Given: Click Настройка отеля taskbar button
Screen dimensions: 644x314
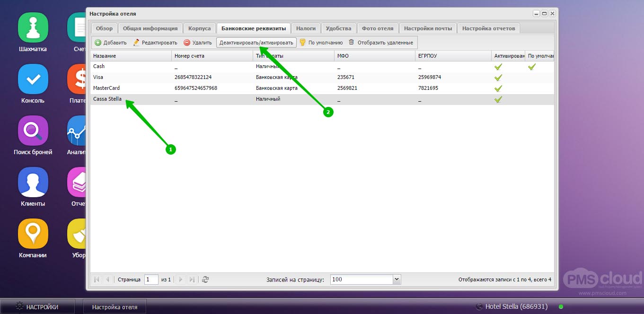Looking at the screenshot, I should [x=115, y=307].
